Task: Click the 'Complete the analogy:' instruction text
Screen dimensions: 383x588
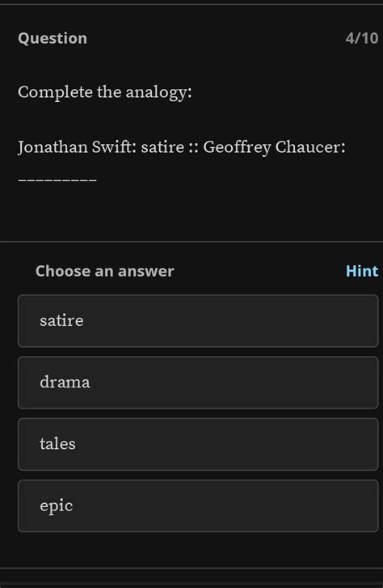Action: [105, 92]
